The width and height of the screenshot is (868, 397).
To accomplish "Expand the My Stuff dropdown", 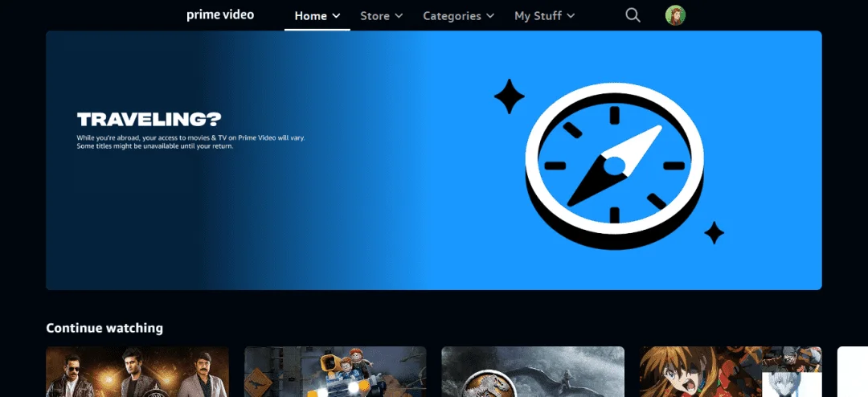I will (x=545, y=16).
